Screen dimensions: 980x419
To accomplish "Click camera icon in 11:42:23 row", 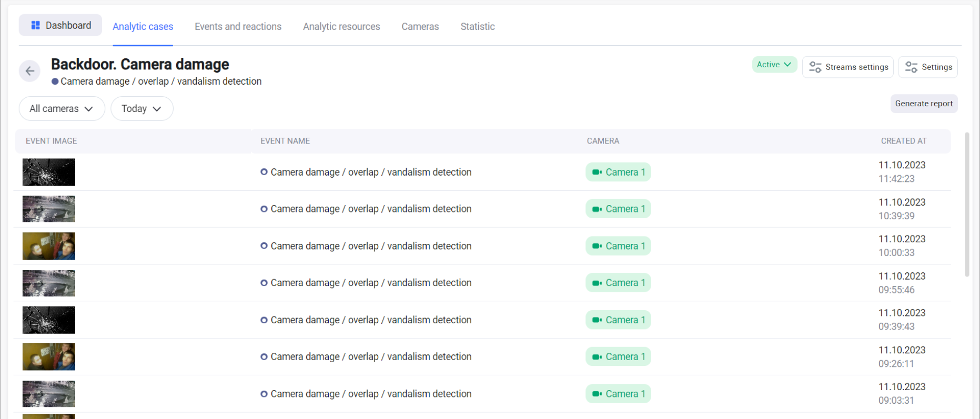I will click(x=597, y=172).
